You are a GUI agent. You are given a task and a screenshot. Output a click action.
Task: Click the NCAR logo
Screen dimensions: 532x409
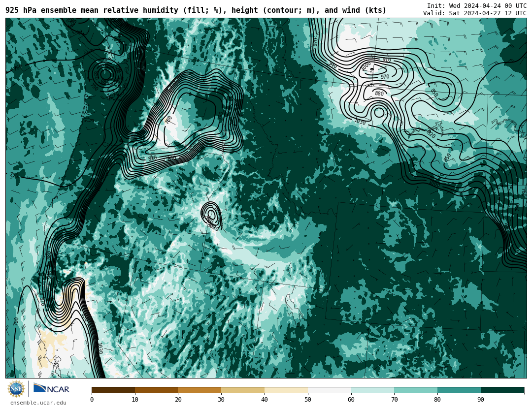point(52,389)
